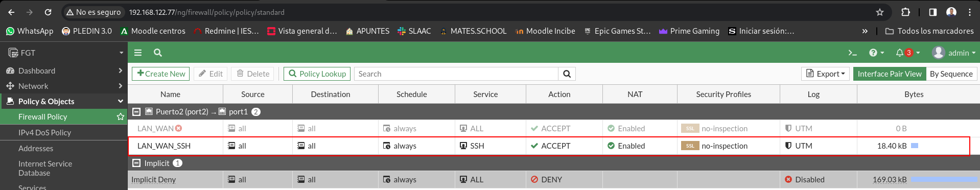
Task: Favorite Firewall Policy with the star icon
Action: (x=121, y=117)
